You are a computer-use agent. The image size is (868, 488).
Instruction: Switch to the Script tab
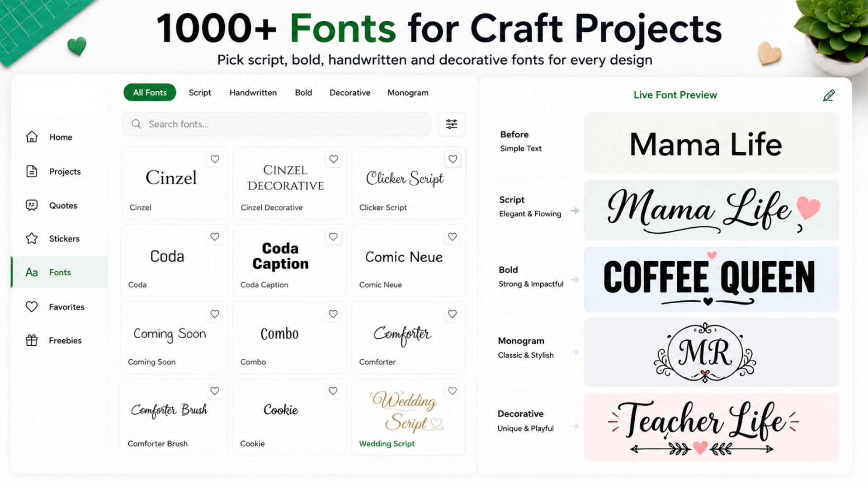tap(200, 93)
